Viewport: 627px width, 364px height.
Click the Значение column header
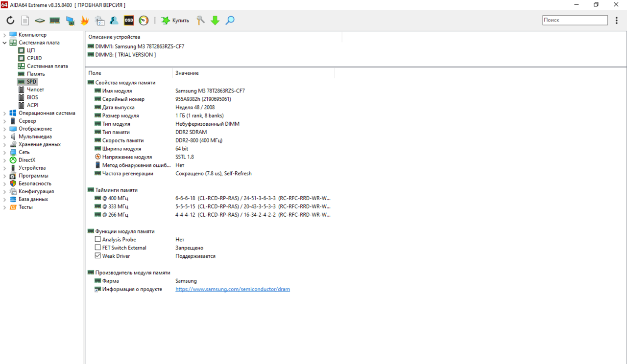point(254,73)
